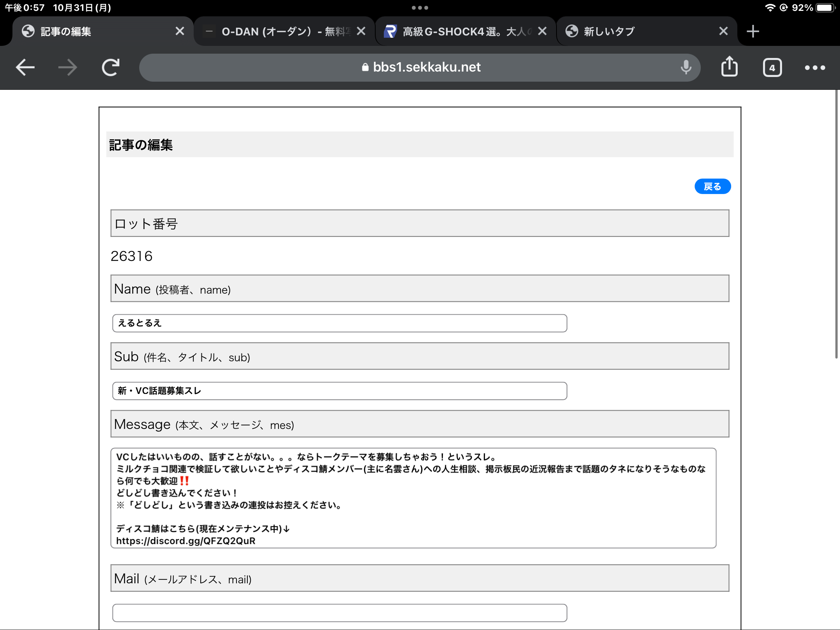Click the bbs1.sekkaku.net address bar
Screen dimensions: 840x630
pos(420,67)
